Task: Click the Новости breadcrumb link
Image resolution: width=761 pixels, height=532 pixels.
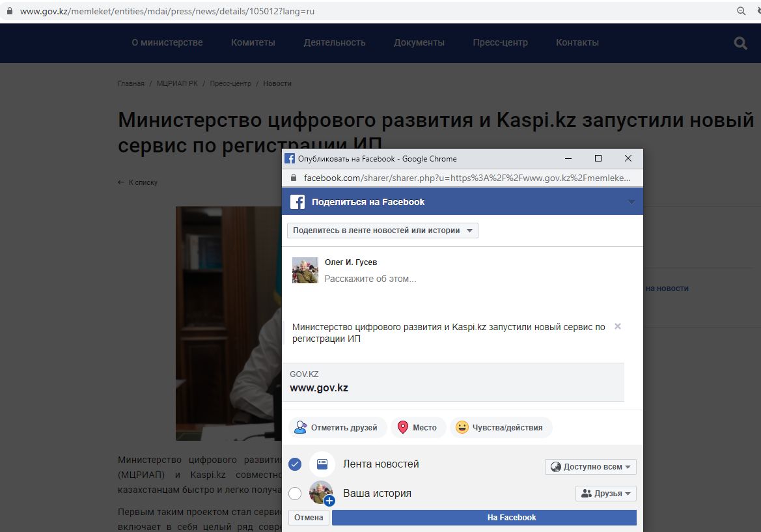Action: coord(277,83)
